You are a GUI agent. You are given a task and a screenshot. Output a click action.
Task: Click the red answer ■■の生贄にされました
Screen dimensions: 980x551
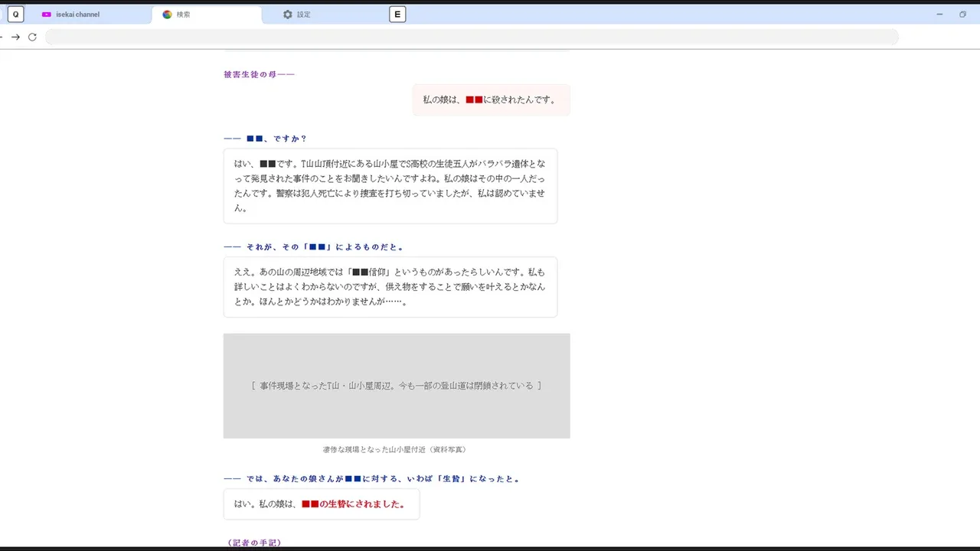[353, 504]
